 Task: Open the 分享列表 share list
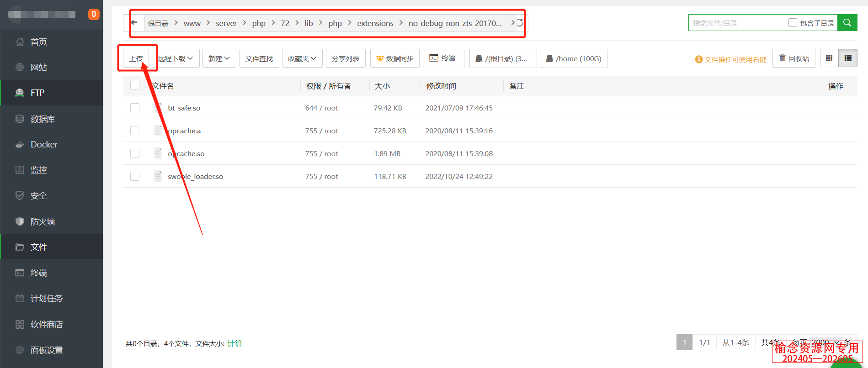pyautogui.click(x=346, y=58)
